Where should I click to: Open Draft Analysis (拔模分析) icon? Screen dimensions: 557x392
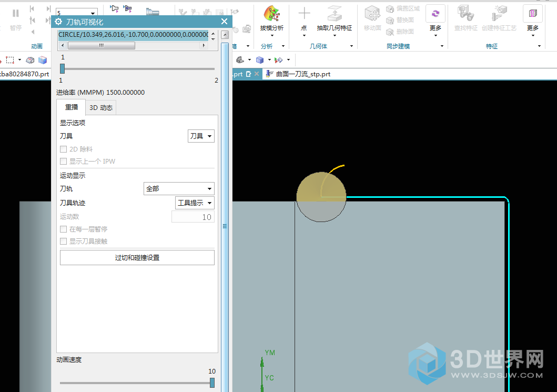[x=272, y=14]
